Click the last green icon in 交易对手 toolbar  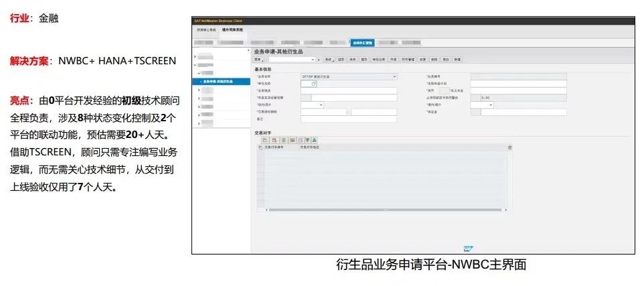tap(314, 141)
